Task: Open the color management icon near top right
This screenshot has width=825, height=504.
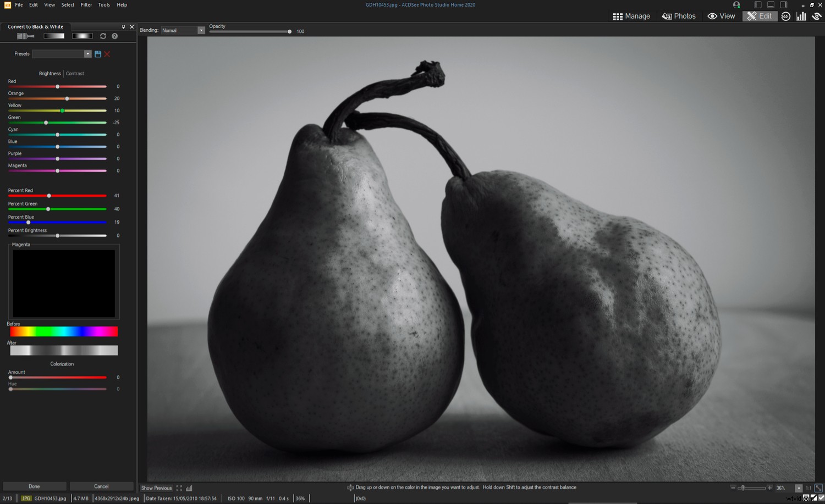Action: tap(817, 16)
